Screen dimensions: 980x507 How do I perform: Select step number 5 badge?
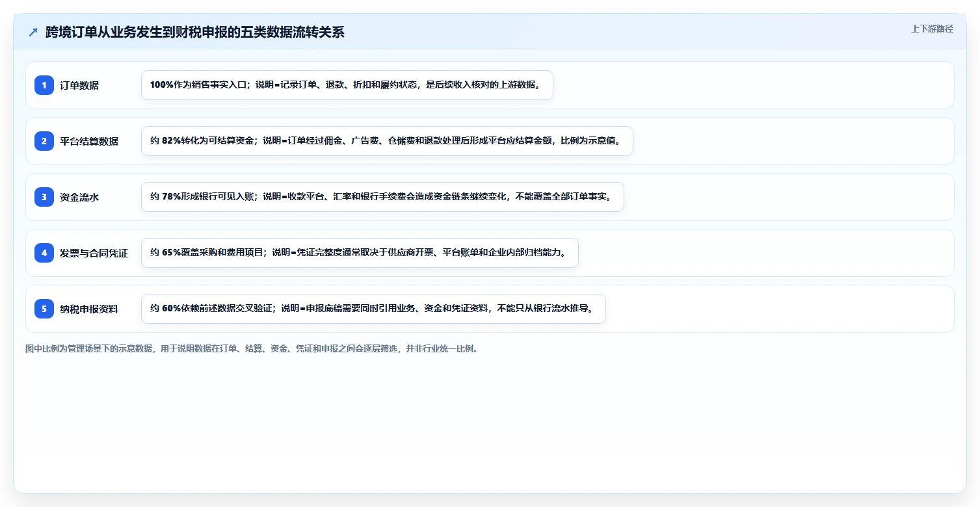[x=44, y=308]
